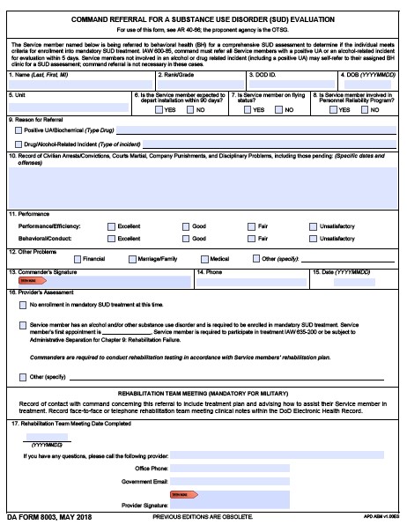Click the Commander's Signature sign-here tag
Screen dimensions: 407x532
pos(33,281)
